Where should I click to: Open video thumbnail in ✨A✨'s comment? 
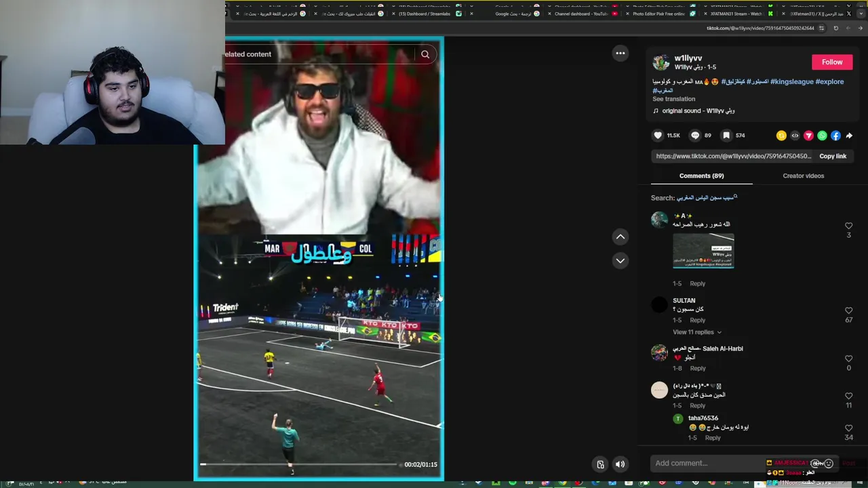703,251
